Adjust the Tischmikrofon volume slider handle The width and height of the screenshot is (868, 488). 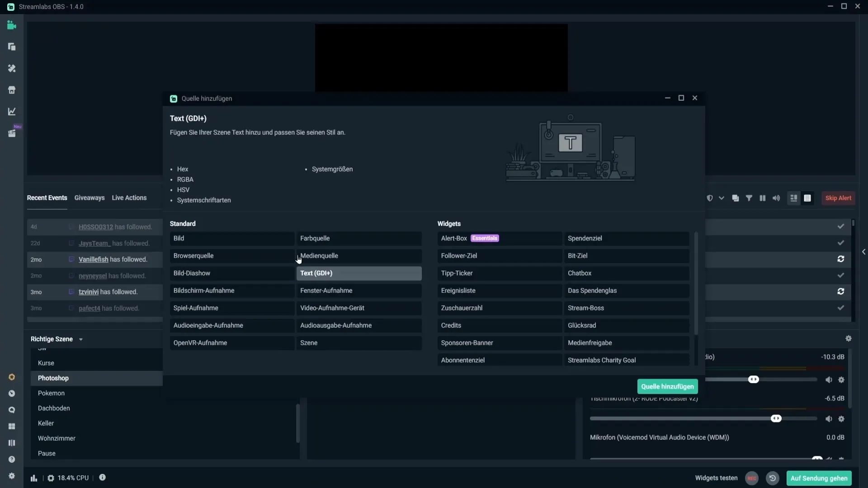pyautogui.click(x=776, y=418)
